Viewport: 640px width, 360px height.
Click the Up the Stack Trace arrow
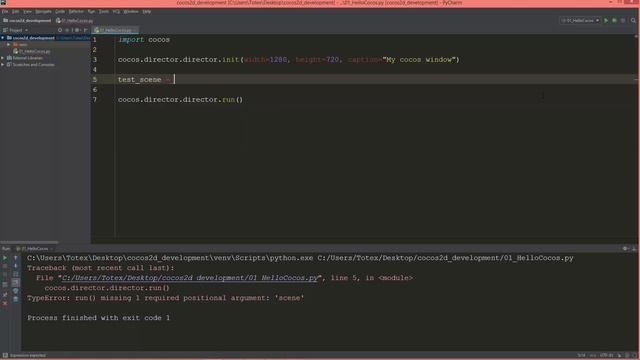click(x=16, y=258)
